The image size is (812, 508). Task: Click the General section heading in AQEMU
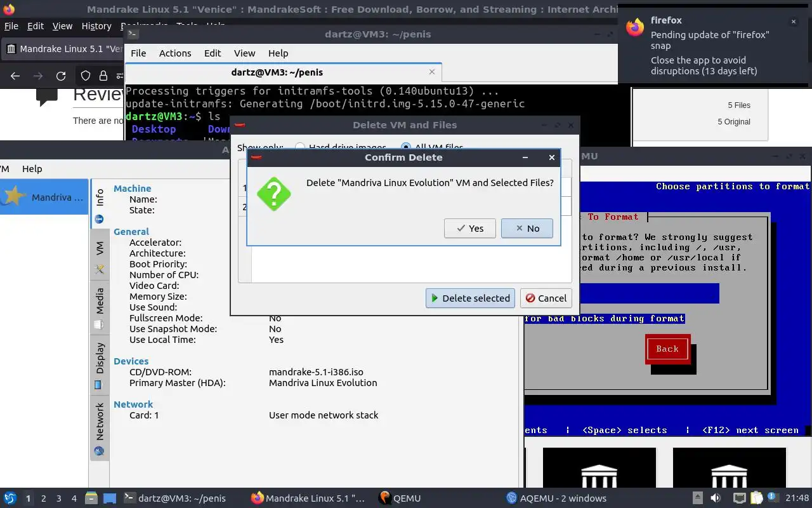point(131,232)
